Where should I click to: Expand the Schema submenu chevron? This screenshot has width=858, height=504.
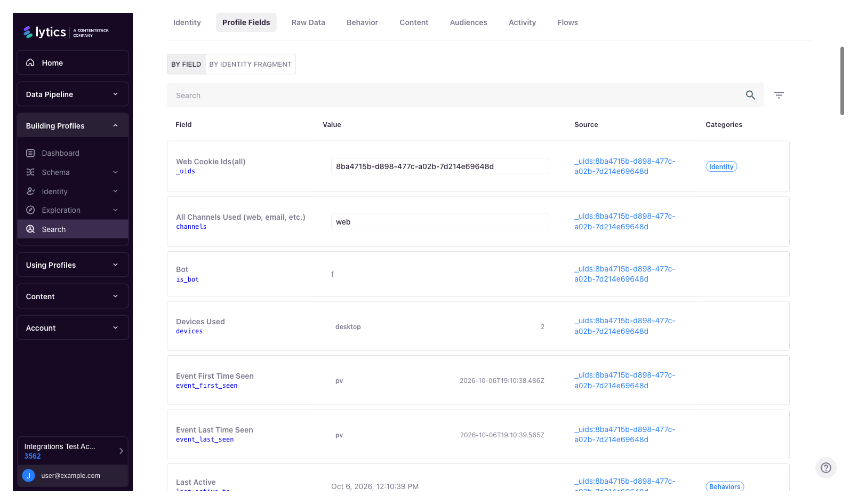click(x=115, y=172)
